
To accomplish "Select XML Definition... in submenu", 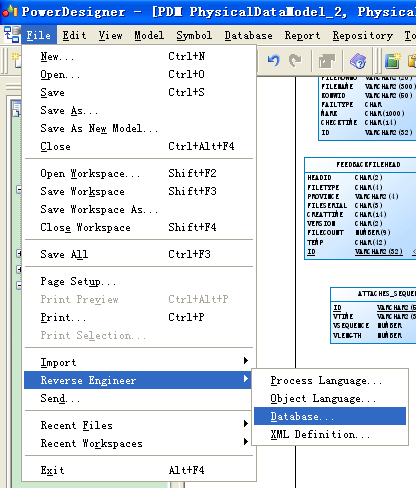I will click(x=330, y=434).
